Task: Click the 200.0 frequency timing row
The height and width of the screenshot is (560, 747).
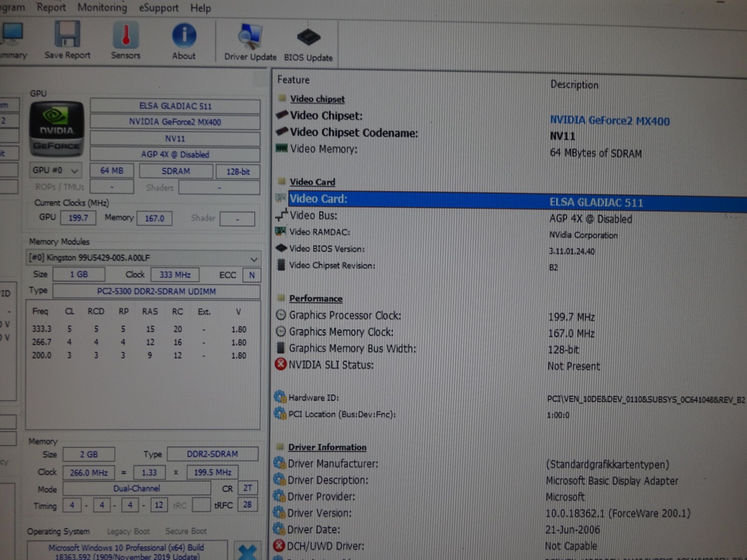Action: pyautogui.click(x=139, y=355)
